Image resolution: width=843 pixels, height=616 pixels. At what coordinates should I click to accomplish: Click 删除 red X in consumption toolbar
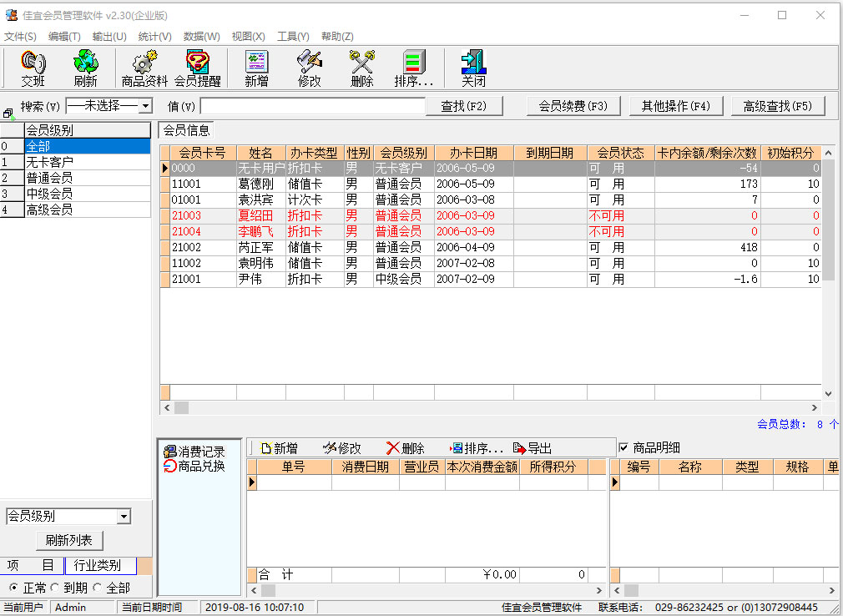point(406,448)
